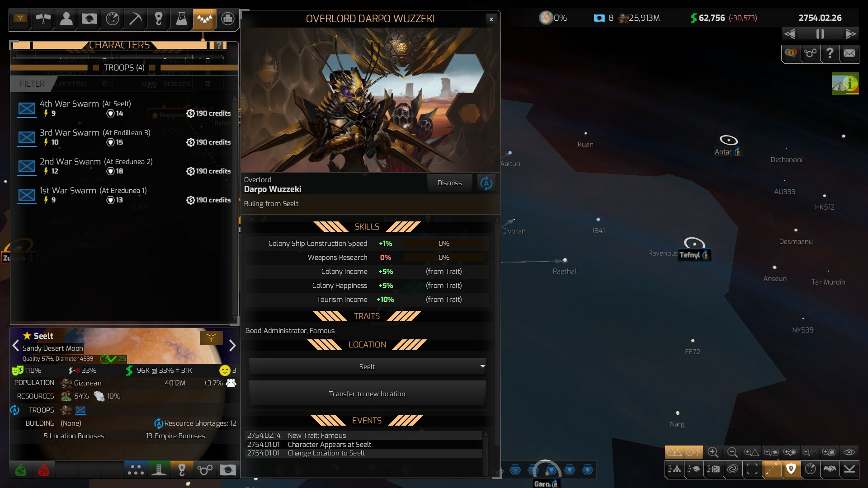This screenshot has height=488, width=868.
Task: Click the Mining pickaxe toolbar icon
Action: 135,19
